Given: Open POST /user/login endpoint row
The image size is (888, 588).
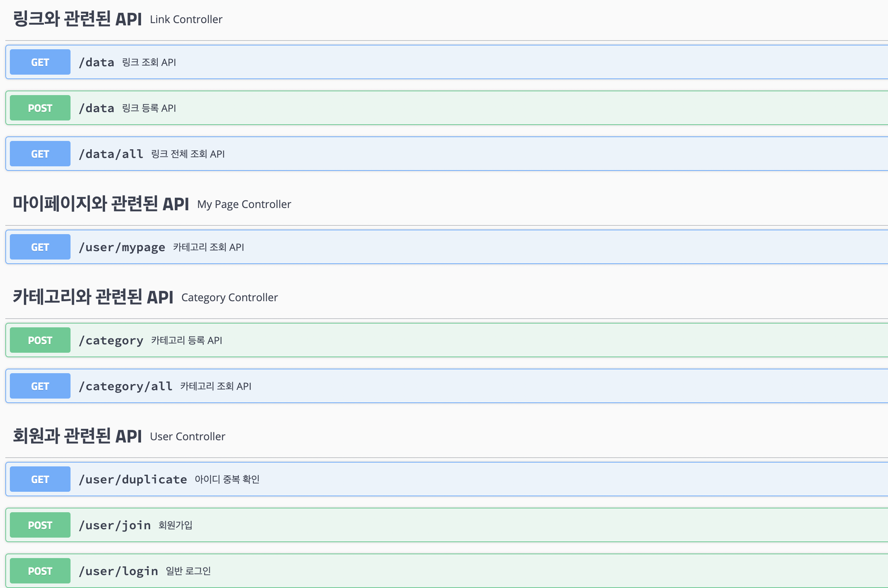Looking at the screenshot, I should point(455,571).
